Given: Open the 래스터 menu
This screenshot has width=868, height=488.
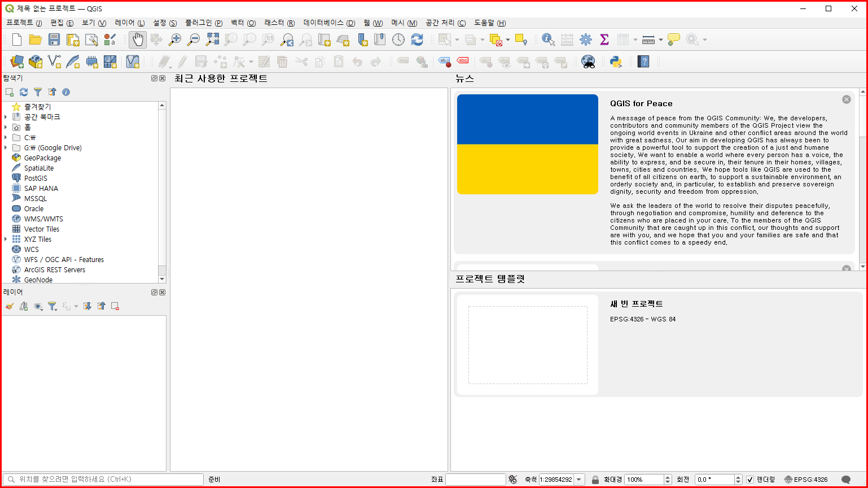Looking at the screenshot, I should 279,23.
